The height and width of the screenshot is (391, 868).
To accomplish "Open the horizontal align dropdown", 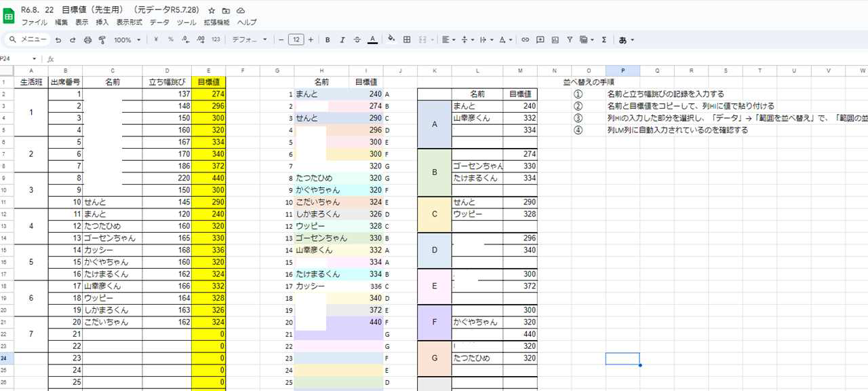I will [x=448, y=40].
